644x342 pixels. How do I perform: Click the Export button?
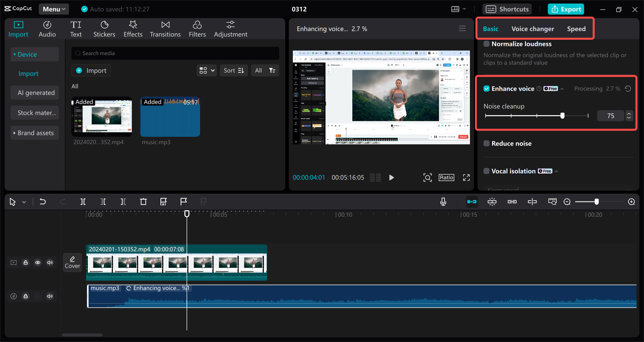tap(566, 9)
